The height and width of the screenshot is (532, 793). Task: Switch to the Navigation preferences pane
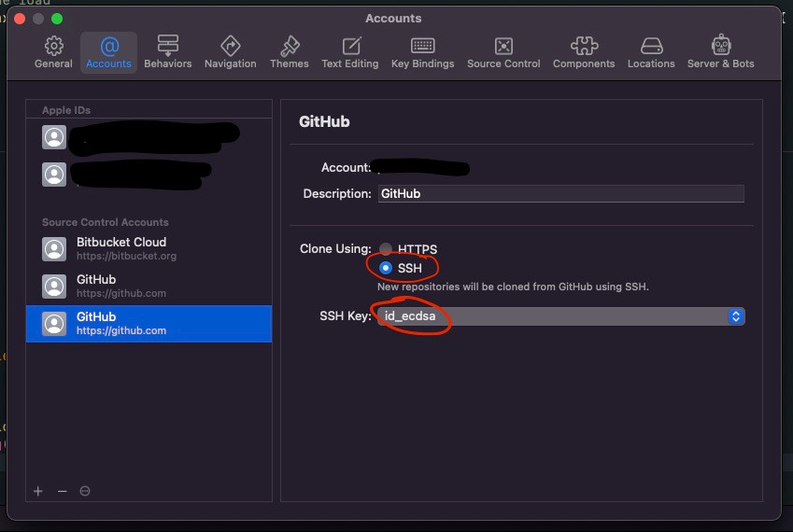pos(230,52)
